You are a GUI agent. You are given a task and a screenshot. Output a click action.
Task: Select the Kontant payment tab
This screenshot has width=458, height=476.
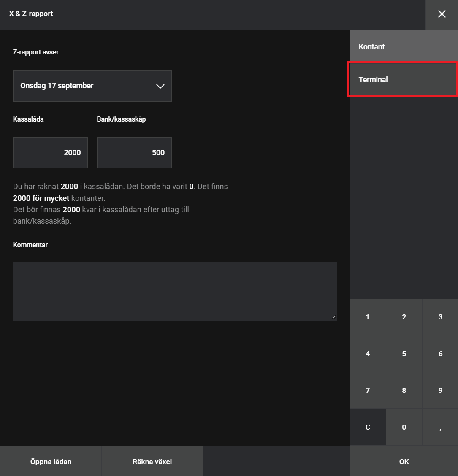coord(403,47)
